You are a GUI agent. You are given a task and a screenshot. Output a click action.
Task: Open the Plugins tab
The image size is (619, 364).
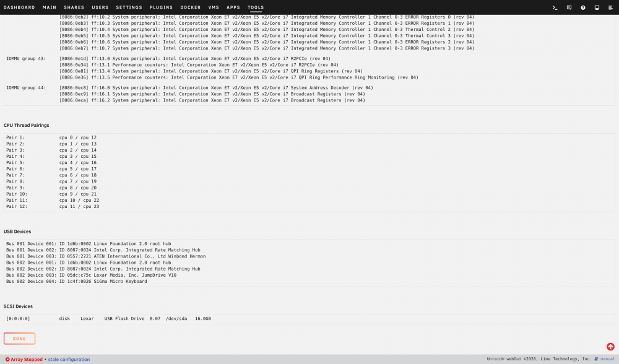(x=161, y=7)
